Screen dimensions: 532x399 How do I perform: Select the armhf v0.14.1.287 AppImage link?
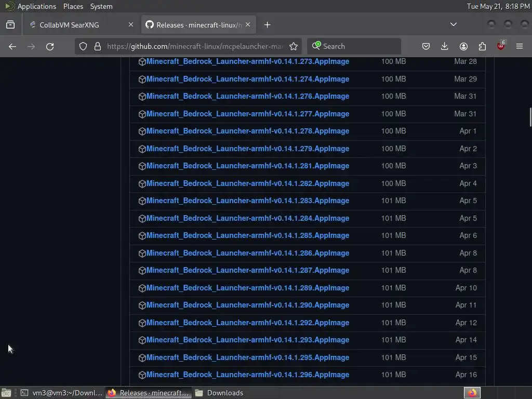[x=248, y=270]
